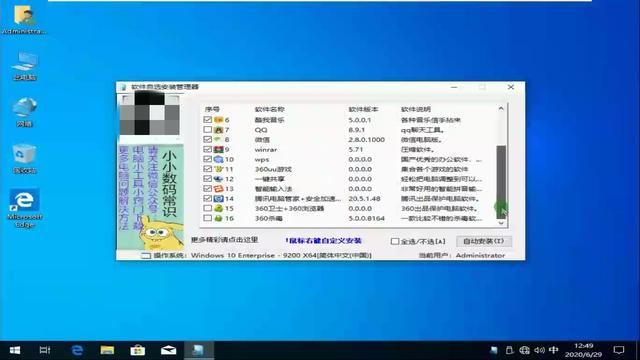Check the 360 checkbox in row 16

(x=207, y=218)
